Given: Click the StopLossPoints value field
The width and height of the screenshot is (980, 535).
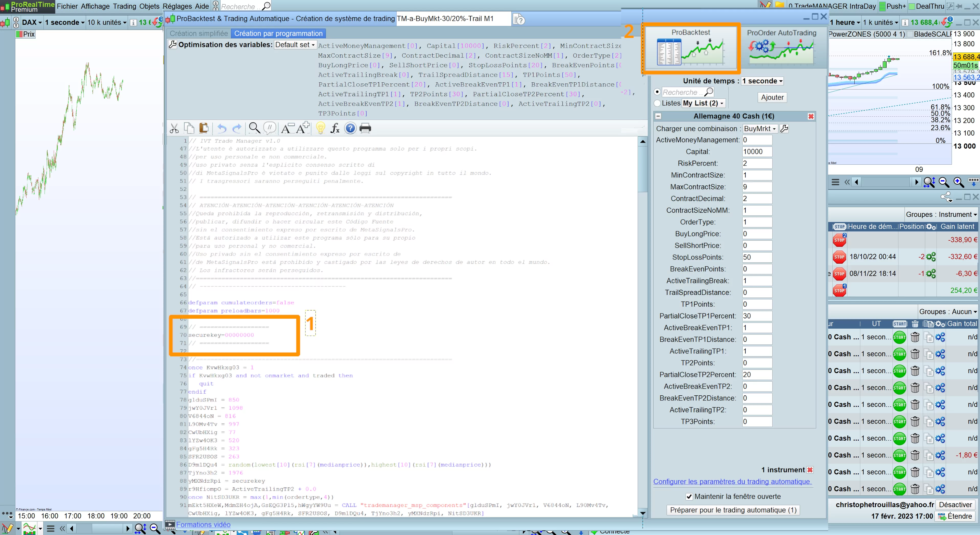Looking at the screenshot, I should tap(757, 258).
